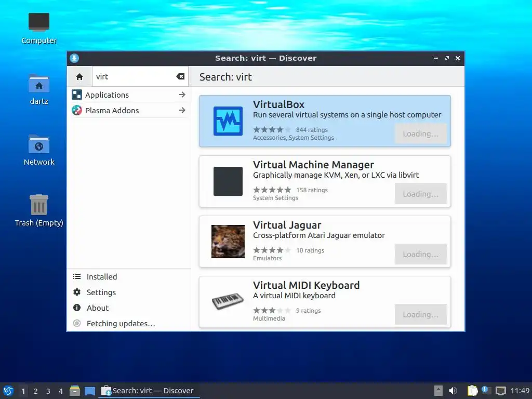Image resolution: width=532 pixels, height=399 pixels.
Task: Click the 11:49 clock
Action: pyautogui.click(x=520, y=391)
